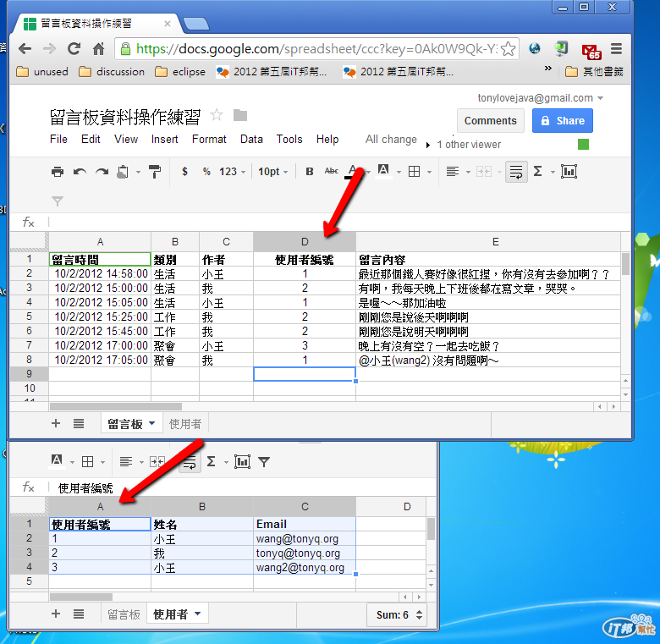This screenshot has width=660, height=644.
Task: Click the Sigma functions icon in top toolbar
Action: [537, 171]
